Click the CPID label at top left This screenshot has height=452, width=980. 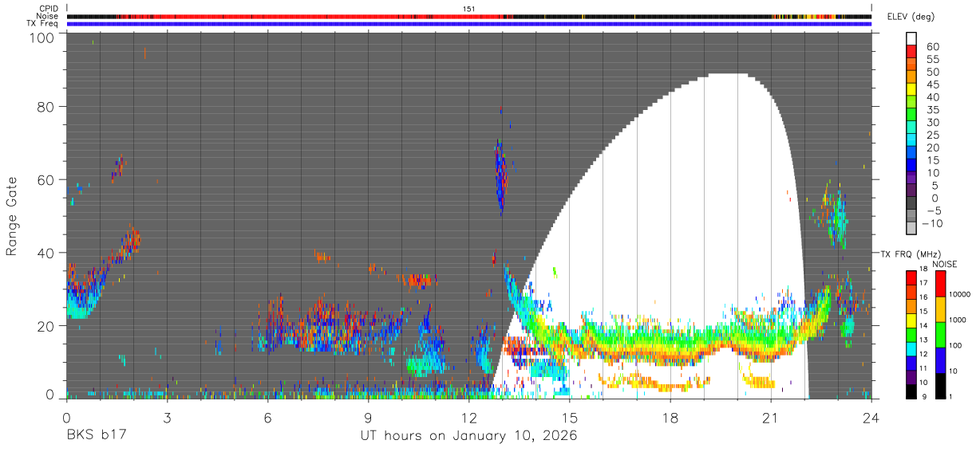(49, 9)
